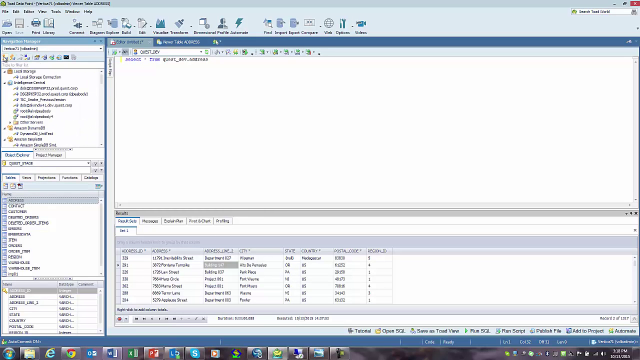Click the Skype icon in taskbar
This screenshot has width=640, height=360.
pyautogui.click(x=195, y=353)
